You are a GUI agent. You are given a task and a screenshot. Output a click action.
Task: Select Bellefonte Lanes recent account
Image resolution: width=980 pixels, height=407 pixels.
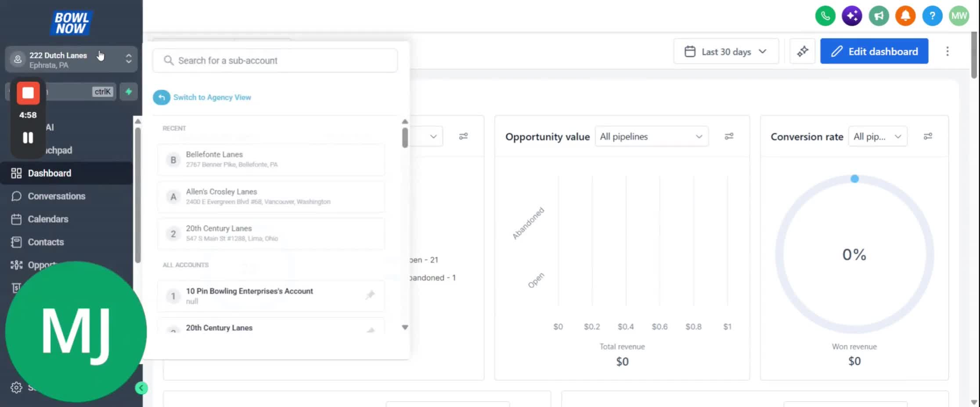(x=271, y=160)
